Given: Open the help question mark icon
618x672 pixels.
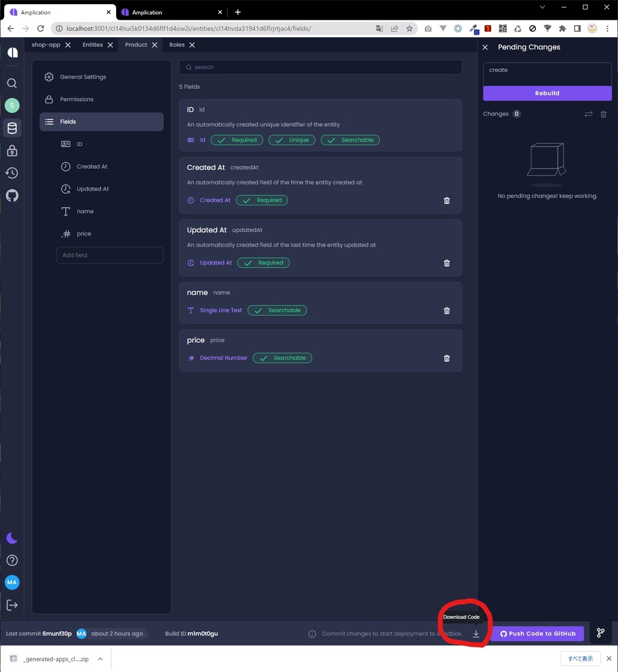Looking at the screenshot, I should (x=12, y=560).
